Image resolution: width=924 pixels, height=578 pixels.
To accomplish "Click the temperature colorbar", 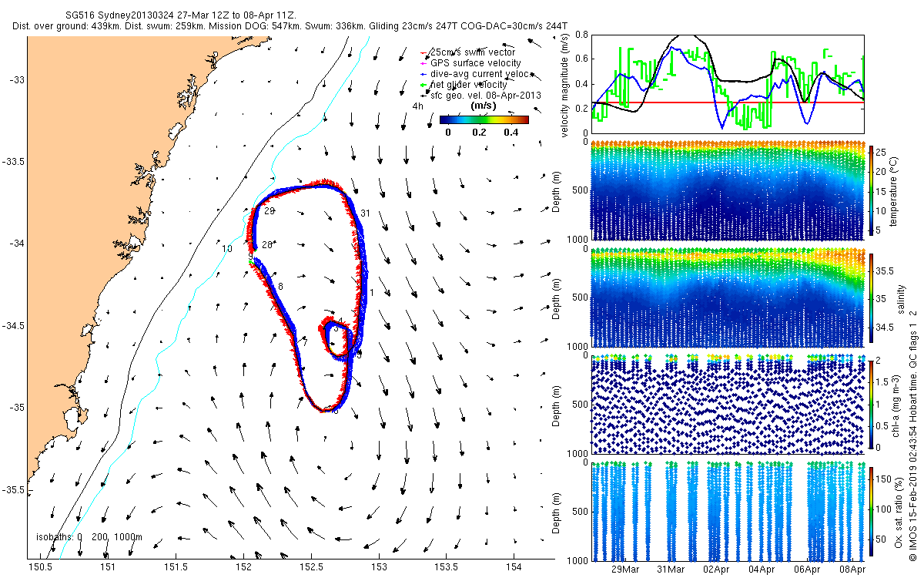I will [x=872, y=190].
